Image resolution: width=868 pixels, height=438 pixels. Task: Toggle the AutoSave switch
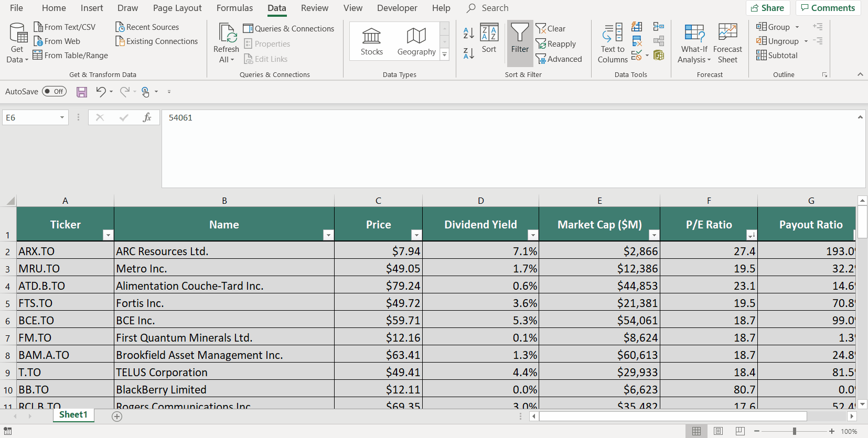55,92
